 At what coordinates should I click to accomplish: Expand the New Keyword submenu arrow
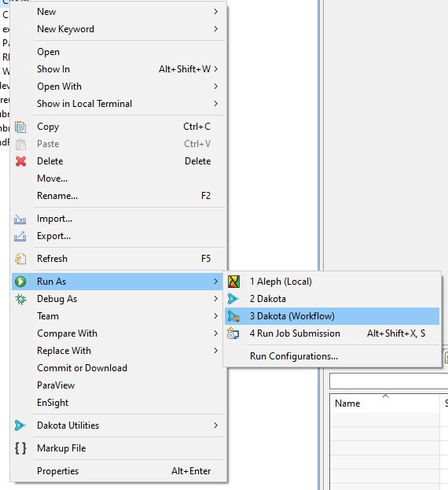tap(215, 29)
